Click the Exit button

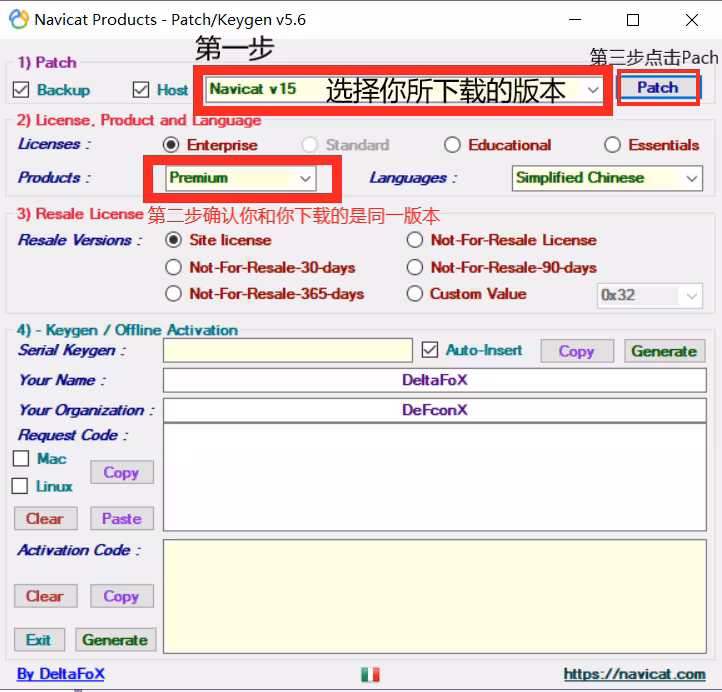(39, 640)
